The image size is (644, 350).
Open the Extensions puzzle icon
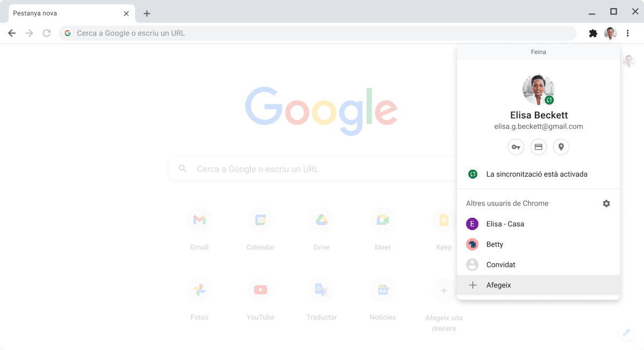tap(593, 33)
